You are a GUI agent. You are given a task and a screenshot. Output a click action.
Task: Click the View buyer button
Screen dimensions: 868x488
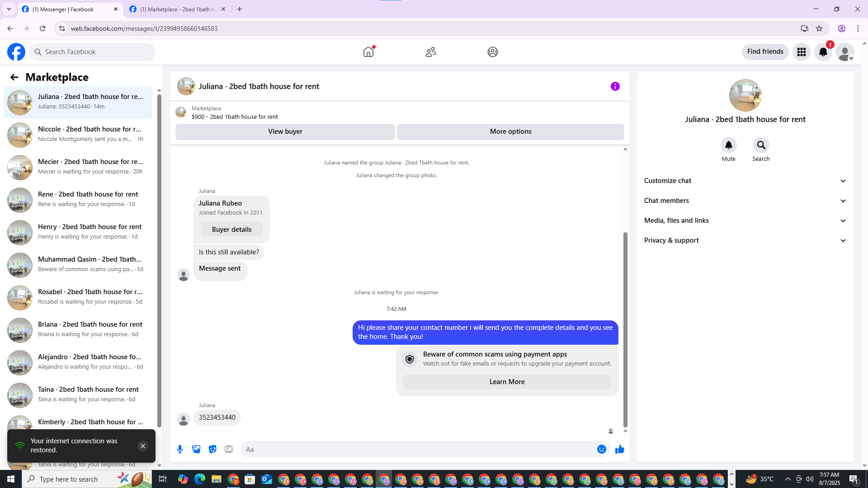[285, 131]
